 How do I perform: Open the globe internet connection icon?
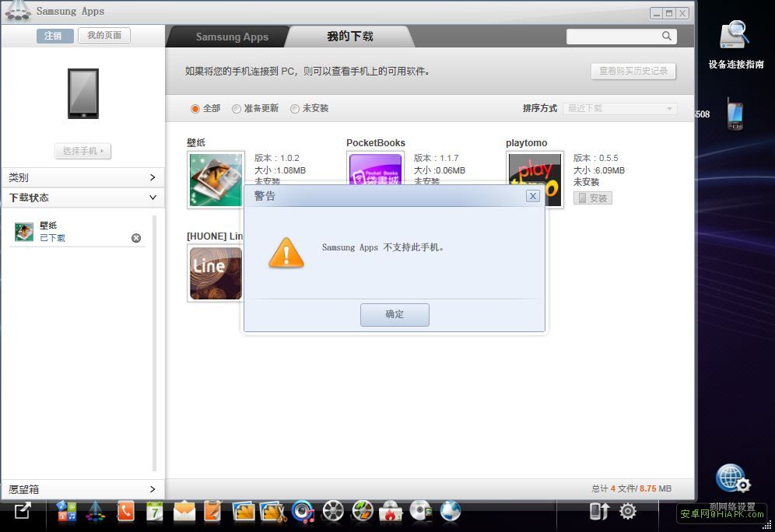click(x=451, y=511)
